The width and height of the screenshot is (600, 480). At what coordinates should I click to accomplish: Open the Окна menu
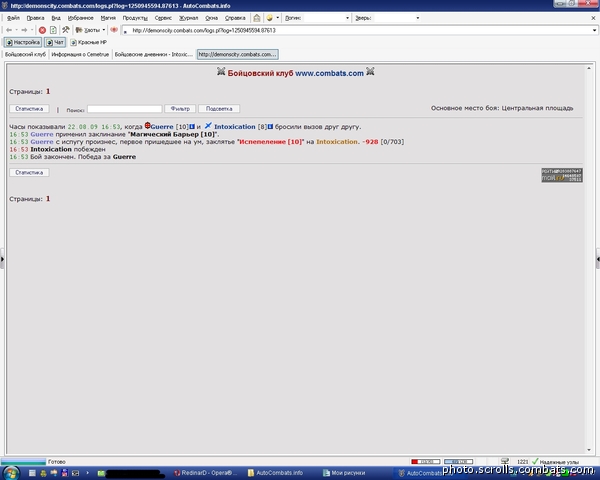211,18
